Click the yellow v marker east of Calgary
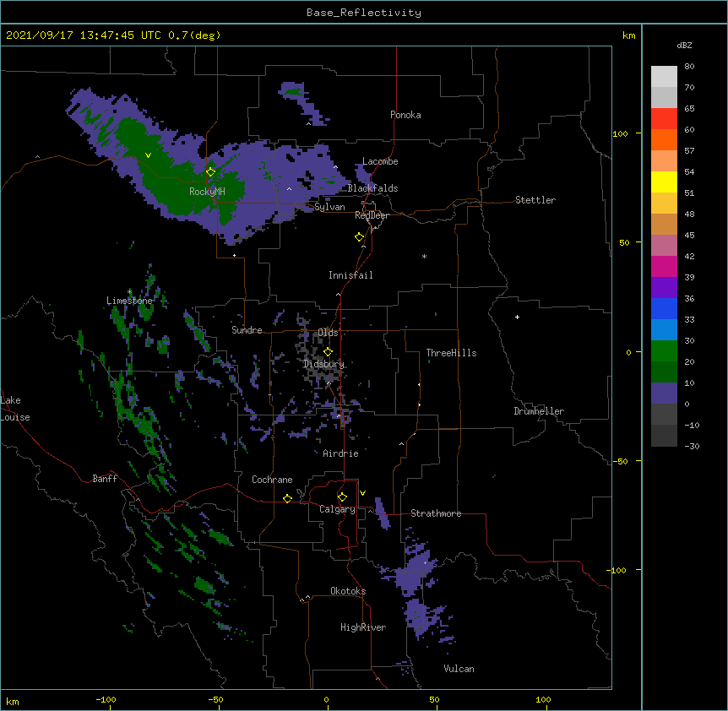Screen dimensions: 728x711 coord(362,493)
